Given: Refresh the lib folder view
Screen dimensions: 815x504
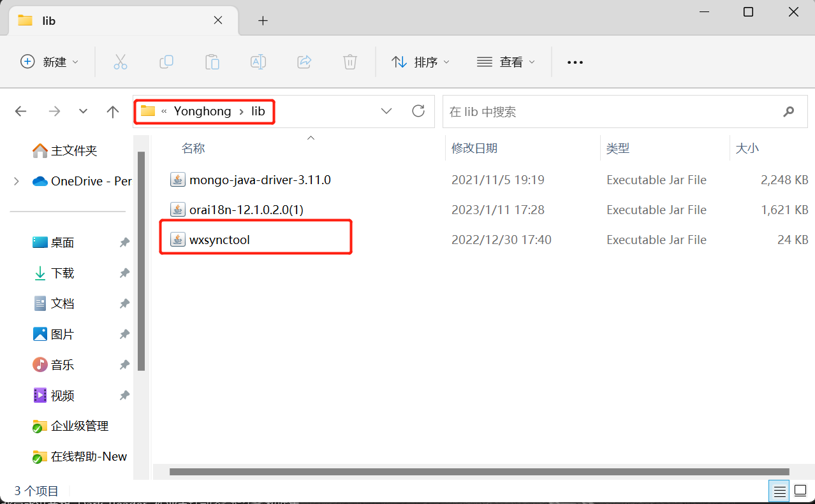Looking at the screenshot, I should [x=418, y=112].
